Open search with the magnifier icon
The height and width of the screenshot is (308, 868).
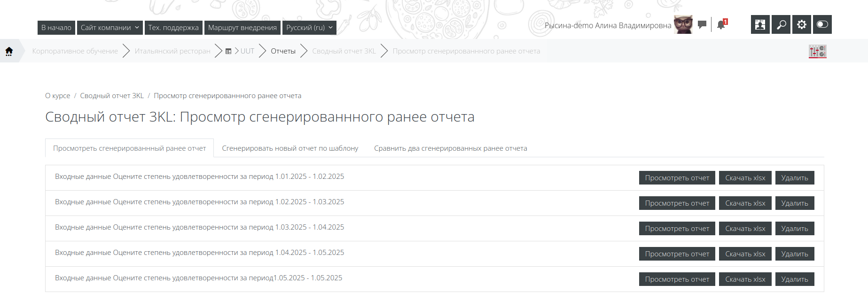pyautogui.click(x=781, y=24)
